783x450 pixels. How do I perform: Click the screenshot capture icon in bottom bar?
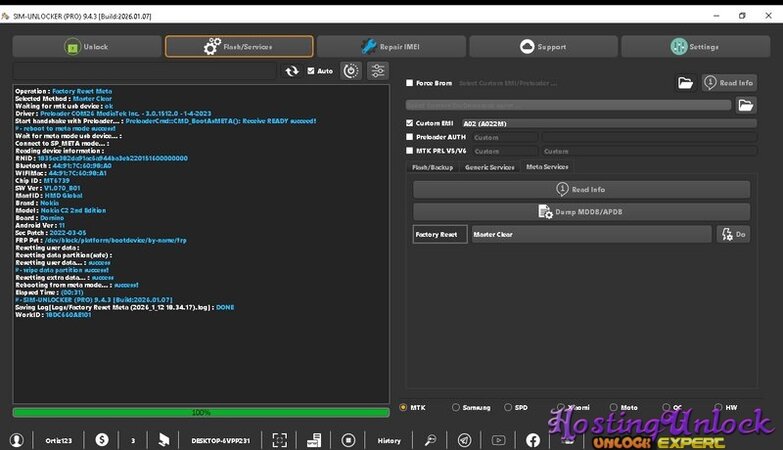pos(281,440)
